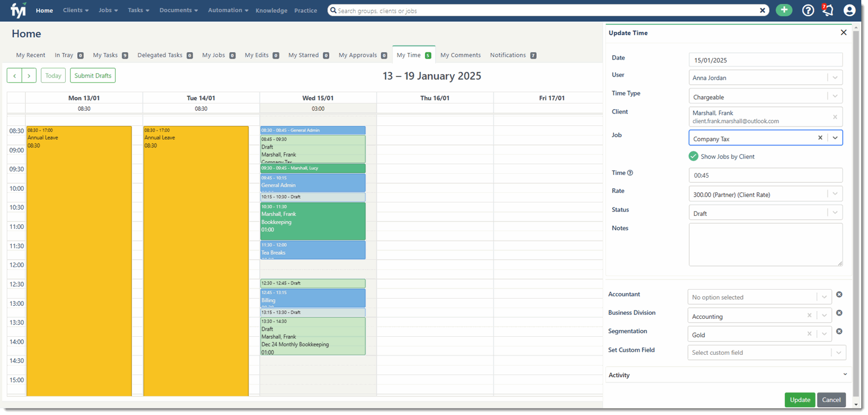Clear the Company Tax job selection
This screenshot has width=868, height=415.
[x=820, y=138]
